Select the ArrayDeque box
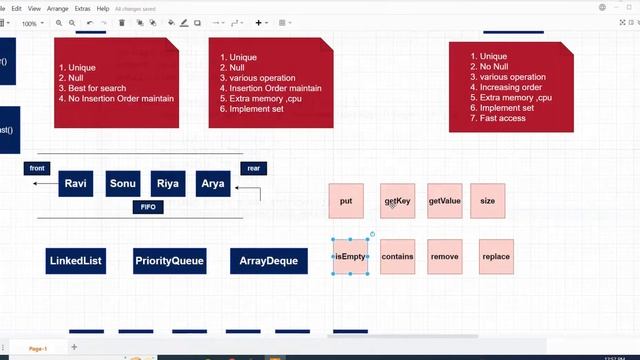Image resolution: width=640 pixels, height=360 pixels. click(x=269, y=261)
